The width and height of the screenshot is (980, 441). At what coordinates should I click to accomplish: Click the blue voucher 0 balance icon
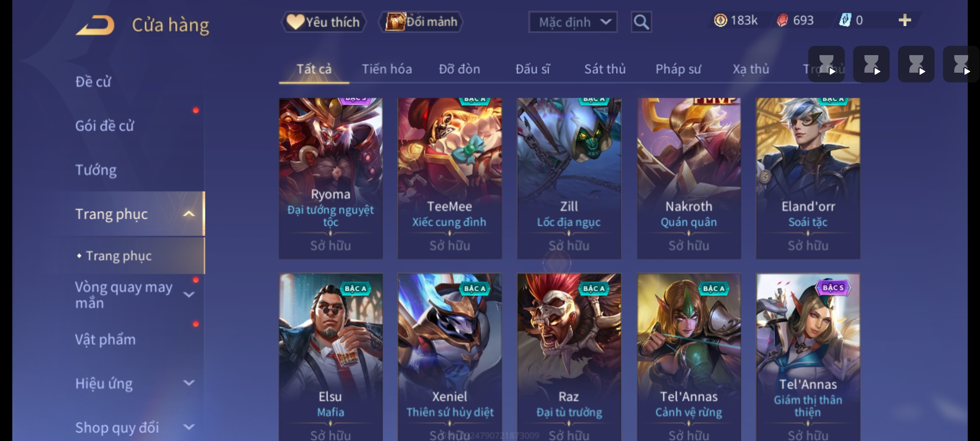844,20
